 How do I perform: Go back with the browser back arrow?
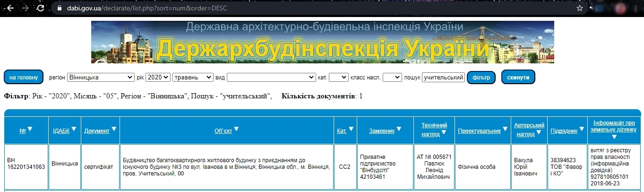pyautogui.click(x=10, y=8)
